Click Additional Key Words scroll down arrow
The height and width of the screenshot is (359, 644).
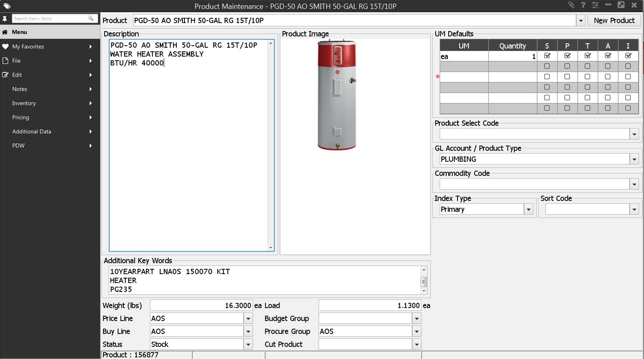coord(424,291)
